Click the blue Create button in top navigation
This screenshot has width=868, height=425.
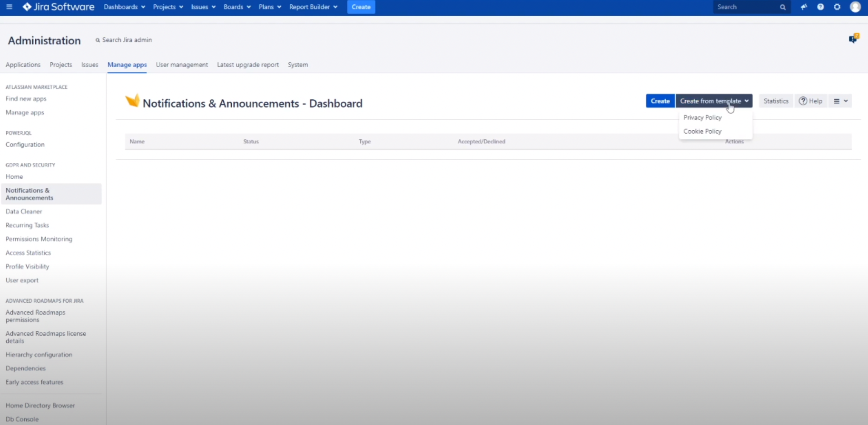pos(361,7)
